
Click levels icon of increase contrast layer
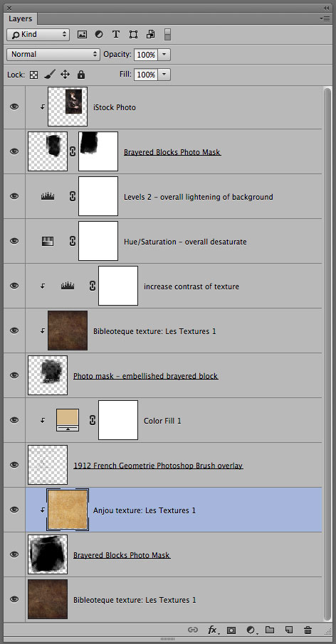(68, 286)
